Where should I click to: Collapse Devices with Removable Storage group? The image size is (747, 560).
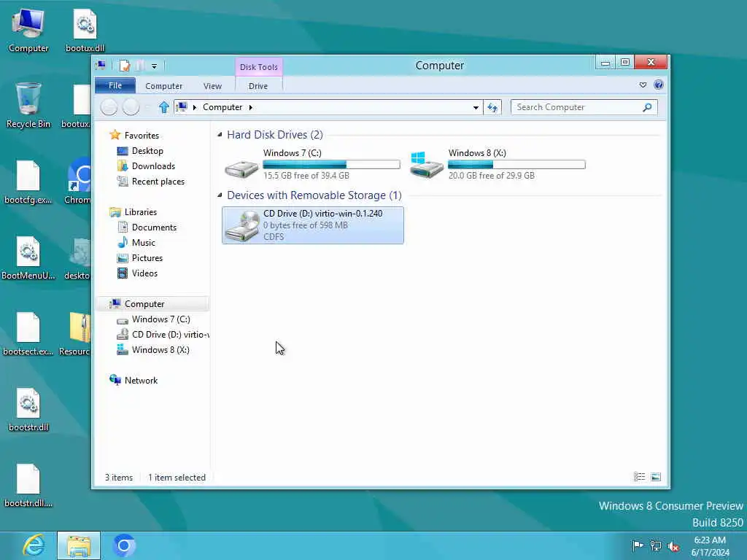[x=220, y=195]
